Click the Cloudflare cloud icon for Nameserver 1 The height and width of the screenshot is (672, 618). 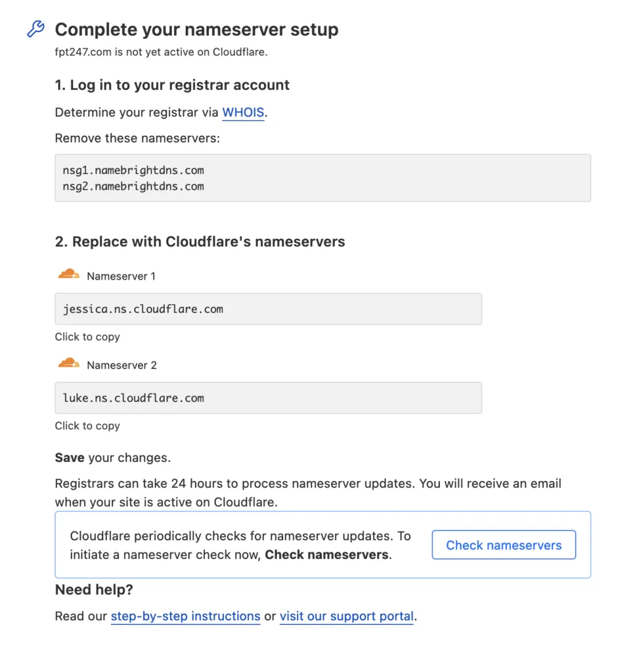coord(68,275)
